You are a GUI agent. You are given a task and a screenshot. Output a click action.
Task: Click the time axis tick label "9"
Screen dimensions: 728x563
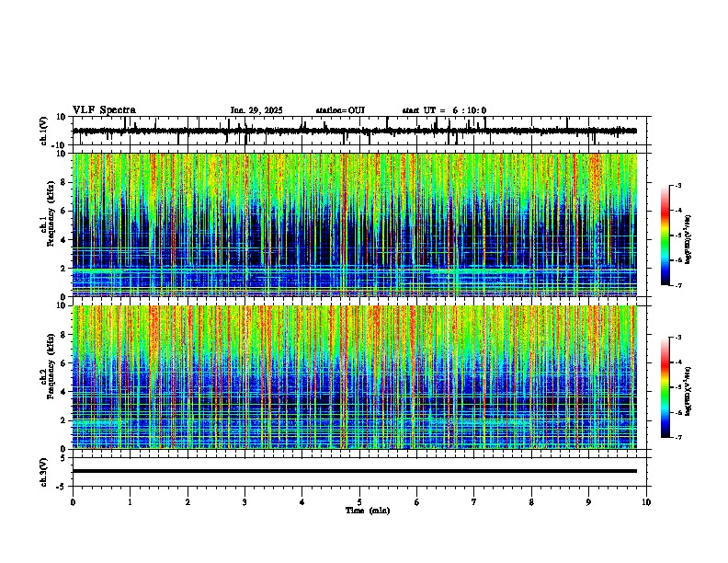588,502
